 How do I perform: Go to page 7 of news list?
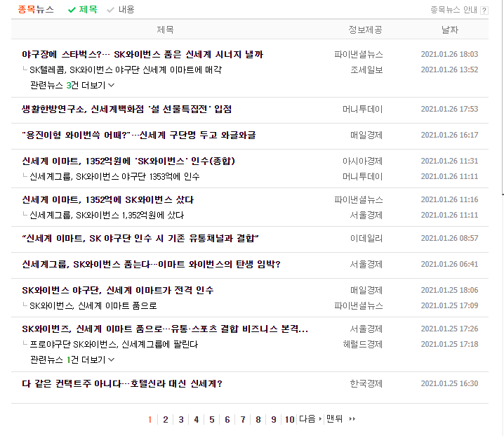pos(243,419)
